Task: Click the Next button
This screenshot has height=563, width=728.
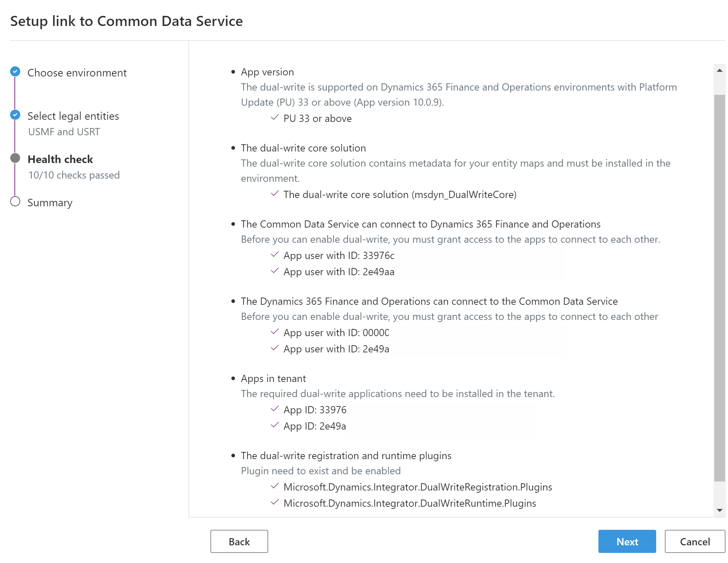Action: click(627, 541)
